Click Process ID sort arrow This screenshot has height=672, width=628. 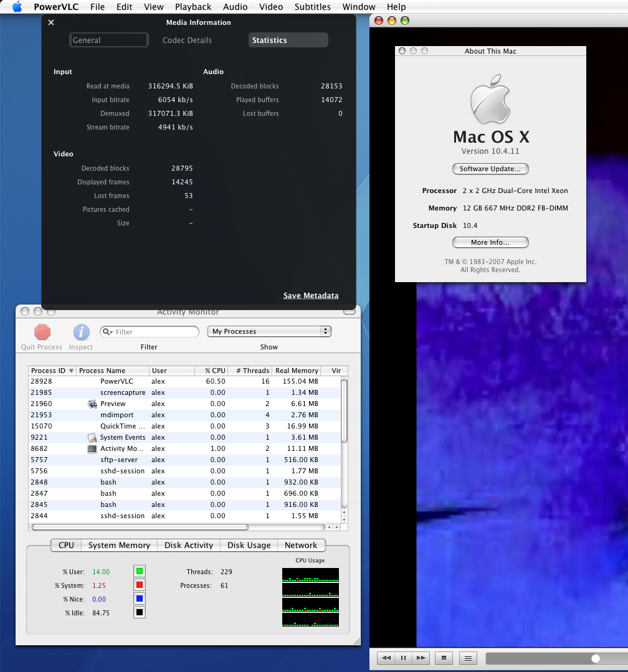point(71,371)
